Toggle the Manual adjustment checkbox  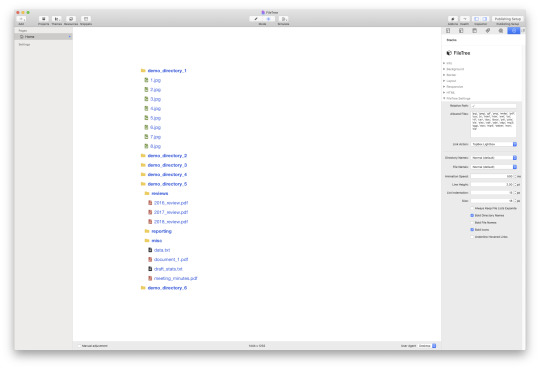click(x=80, y=346)
